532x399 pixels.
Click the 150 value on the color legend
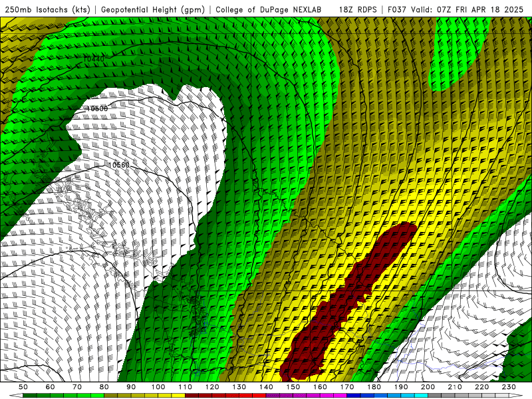click(293, 387)
